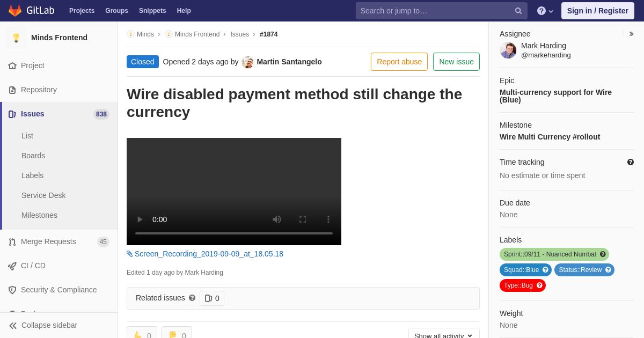Click the video progress seek bar
The height and width of the screenshot is (338, 644).
click(234, 233)
